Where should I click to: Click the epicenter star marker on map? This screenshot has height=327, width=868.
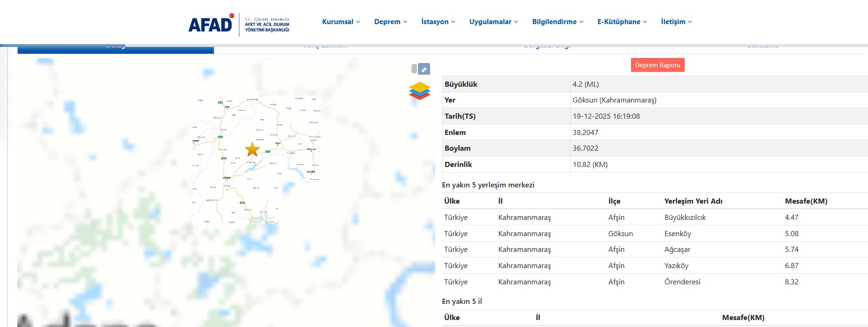point(252,149)
